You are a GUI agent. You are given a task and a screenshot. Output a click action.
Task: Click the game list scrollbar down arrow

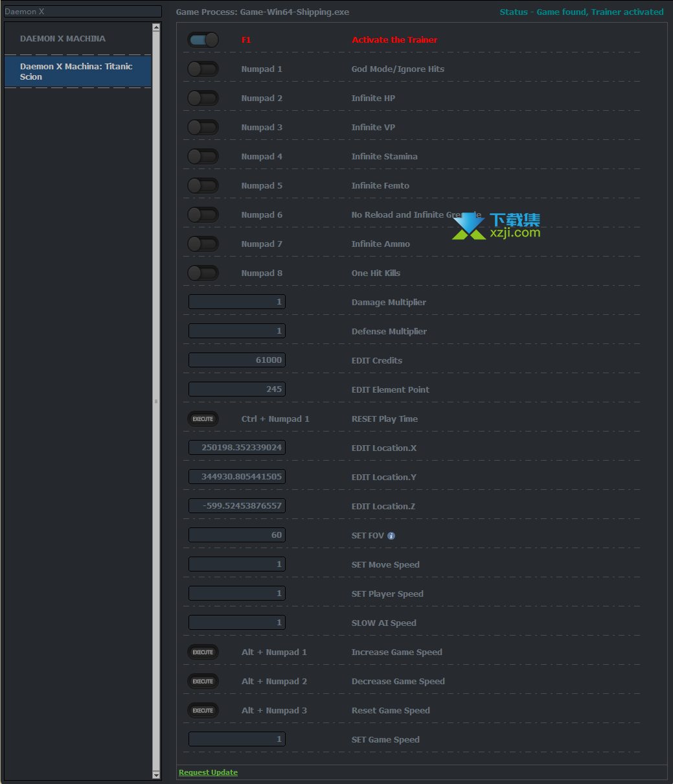pyautogui.click(x=156, y=774)
